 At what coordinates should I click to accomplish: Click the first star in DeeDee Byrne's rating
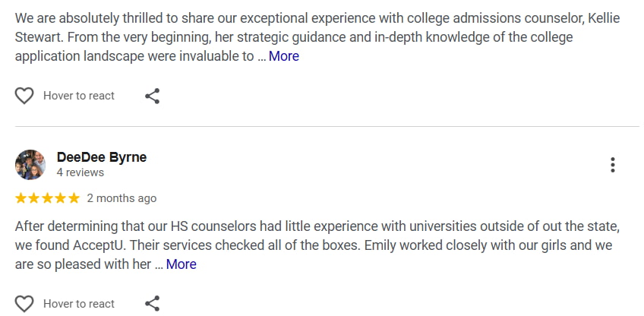[21, 198]
